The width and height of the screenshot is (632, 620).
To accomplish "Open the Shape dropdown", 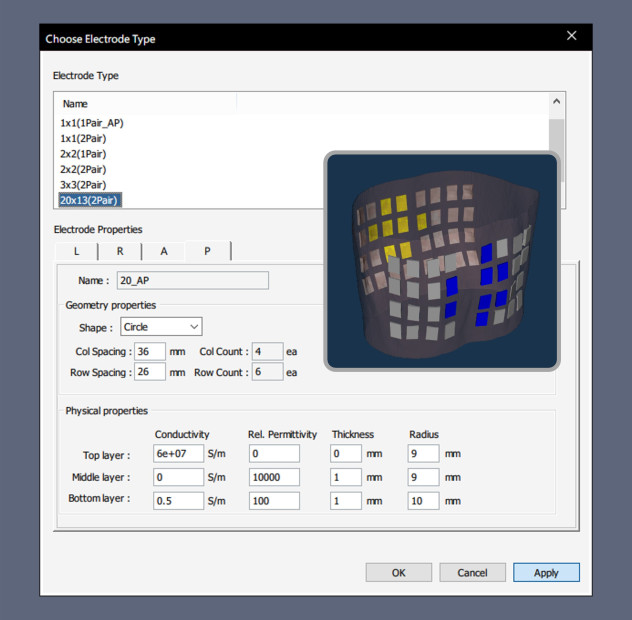I will point(161,327).
